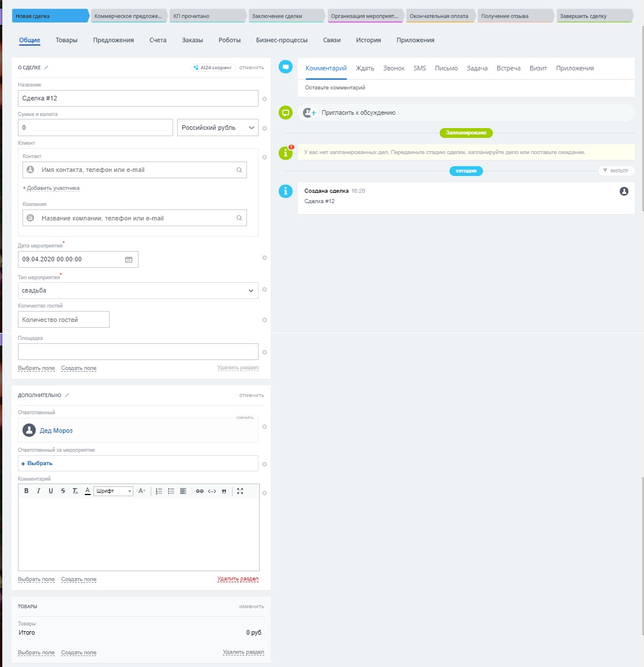
Task: Click Оставьте комментарий field
Action: click(x=466, y=88)
